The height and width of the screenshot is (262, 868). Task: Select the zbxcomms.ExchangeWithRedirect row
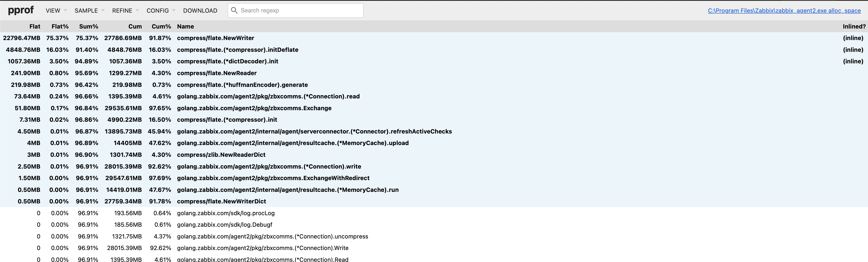pyautogui.click(x=434, y=178)
